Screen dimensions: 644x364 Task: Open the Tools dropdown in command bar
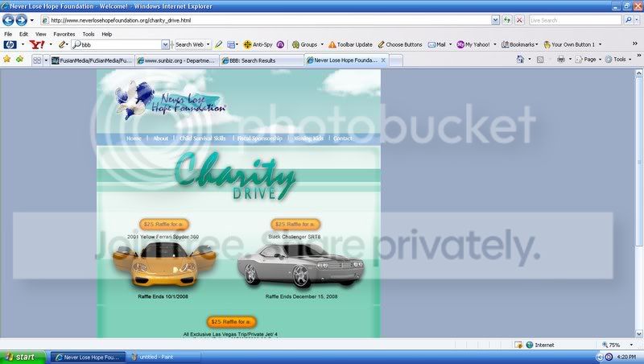(620, 59)
